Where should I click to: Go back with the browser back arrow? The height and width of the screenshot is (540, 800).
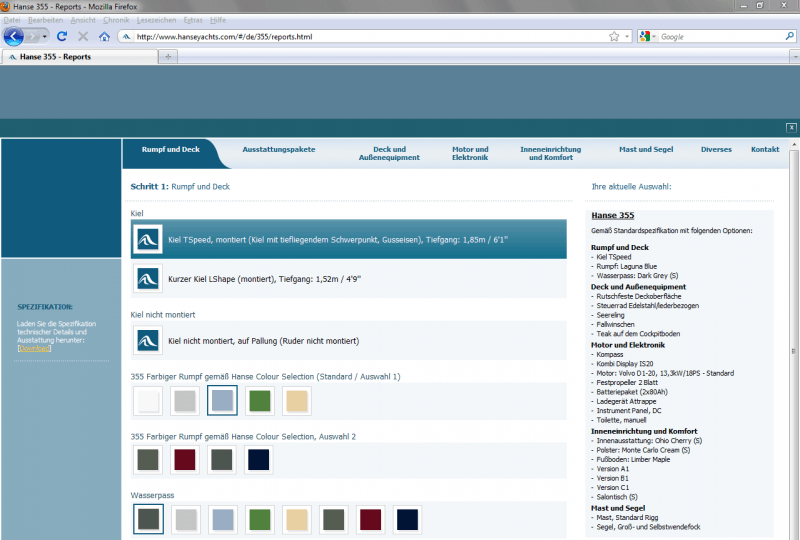(13, 37)
